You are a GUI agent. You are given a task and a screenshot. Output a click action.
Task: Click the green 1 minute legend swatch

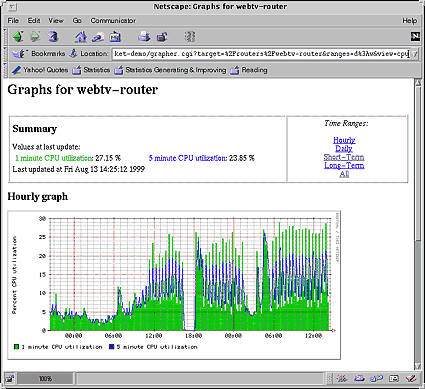17,347
